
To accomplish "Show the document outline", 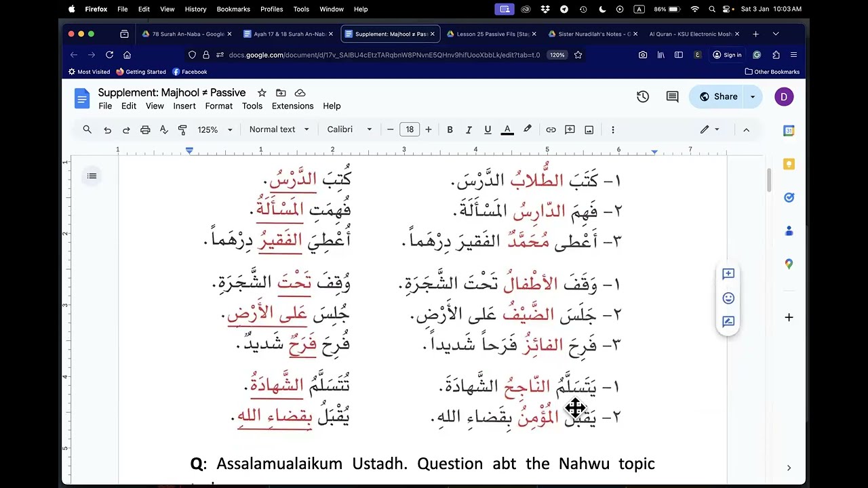I will click(x=92, y=176).
